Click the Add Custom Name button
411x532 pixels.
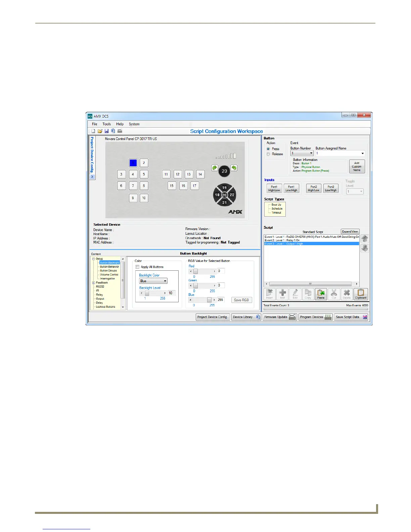coord(357,167)
